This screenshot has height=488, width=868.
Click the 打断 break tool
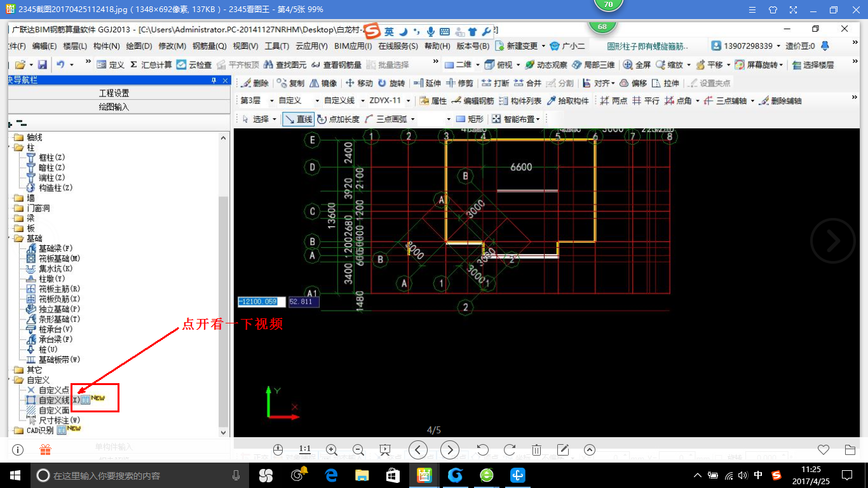(x=496, y=83)
